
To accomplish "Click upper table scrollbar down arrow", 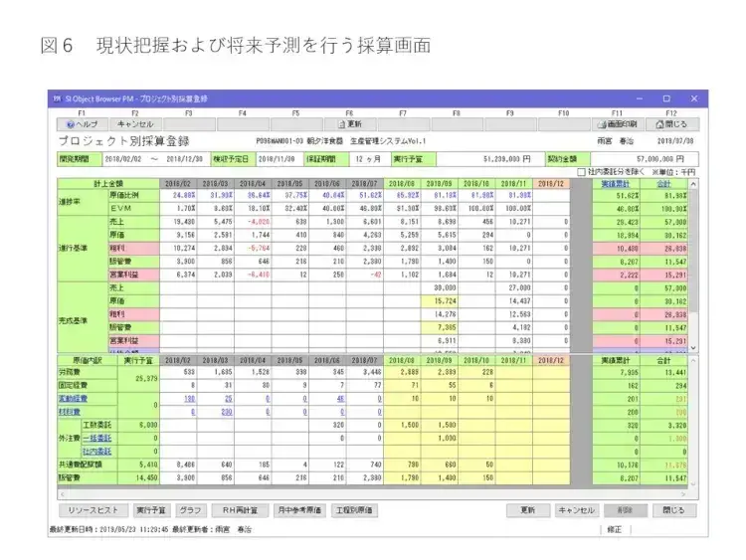I will [693, 348].
